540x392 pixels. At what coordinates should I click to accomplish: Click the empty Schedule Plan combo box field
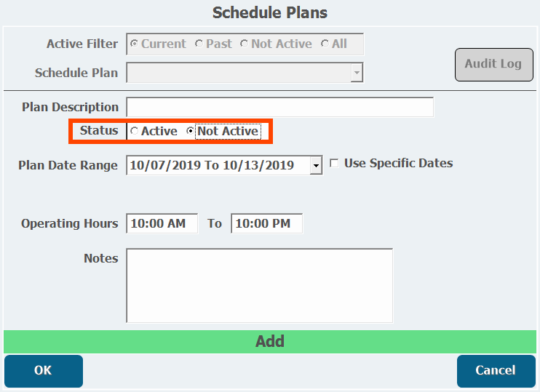pos(238,73)
